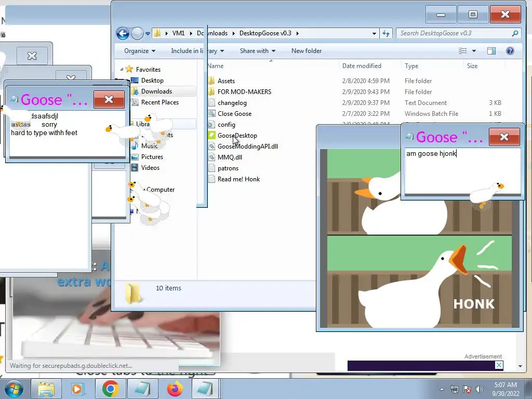Click the Text Document type cell
532x399 pixels.
[x=425, y=102]
